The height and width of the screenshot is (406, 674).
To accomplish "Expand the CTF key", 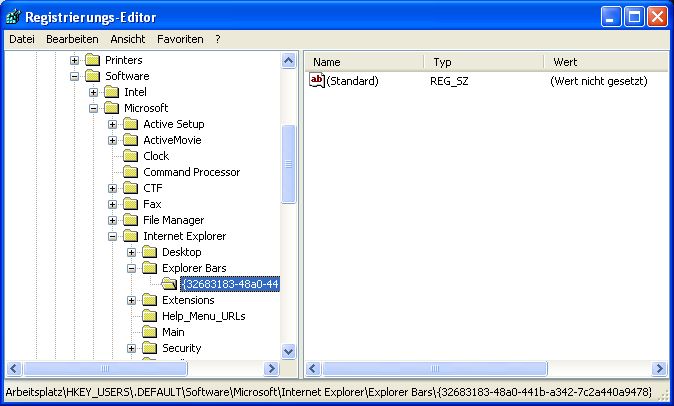I will tap(112, 188).
